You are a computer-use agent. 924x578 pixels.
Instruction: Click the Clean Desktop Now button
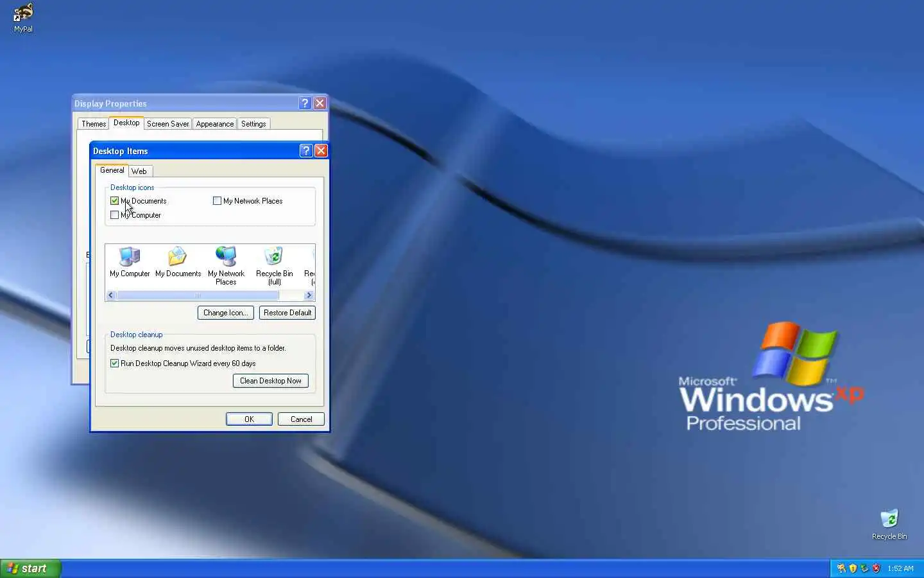pos(271,381)
